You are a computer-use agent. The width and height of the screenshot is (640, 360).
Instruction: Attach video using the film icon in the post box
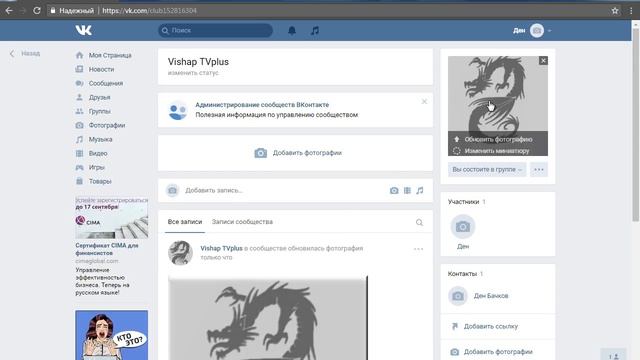click(407, 191)
